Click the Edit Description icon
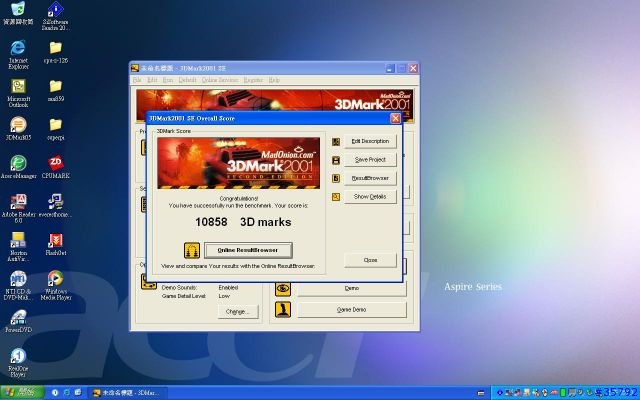The width and height of the screenshot is (640, 400). pyautogui.click(x=336, y=142)
